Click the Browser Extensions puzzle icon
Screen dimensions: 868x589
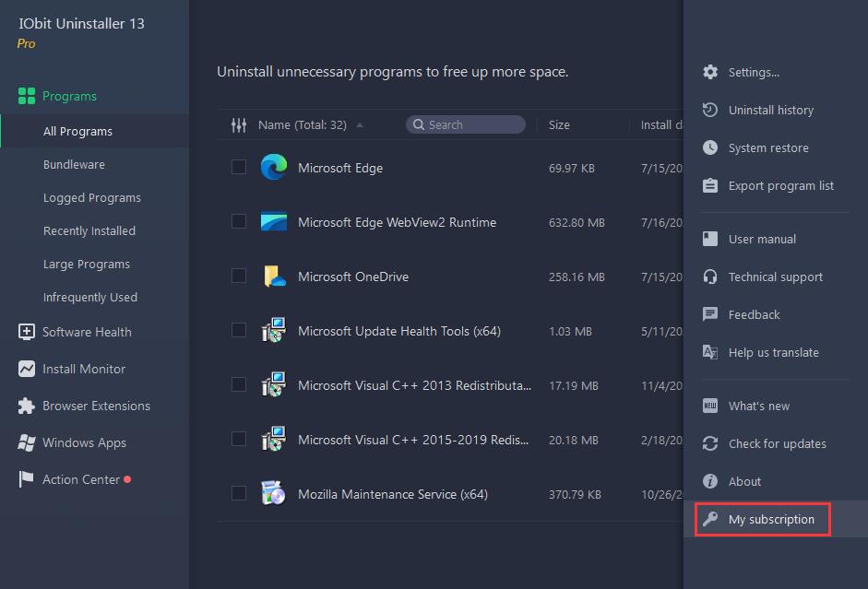[x=27, y=406]
